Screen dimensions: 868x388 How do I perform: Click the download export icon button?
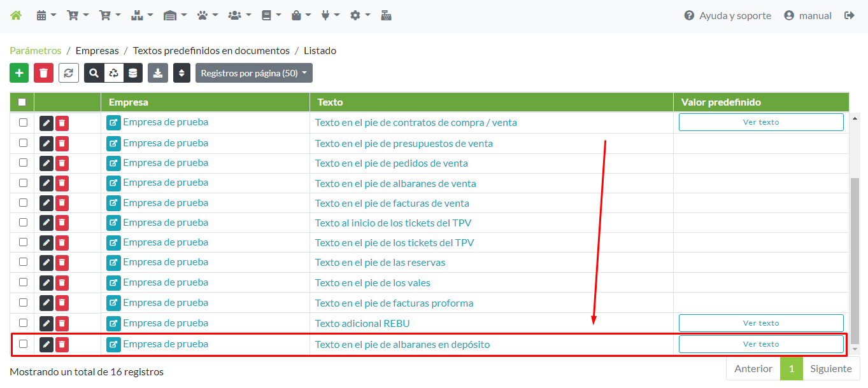click(x=158, y=73)
